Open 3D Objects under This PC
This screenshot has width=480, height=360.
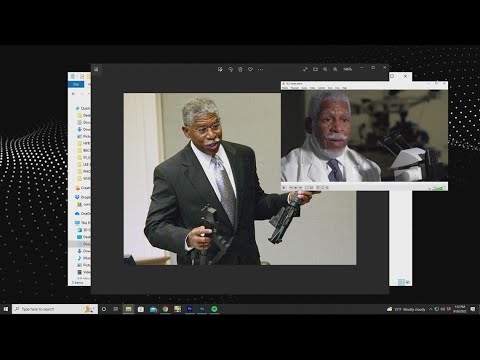[84, 230]
